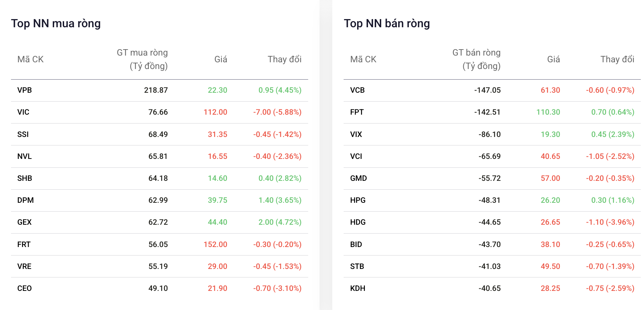The height and width of the screenshot is (310, 644).
Task: Click GMD price 57.00
Action: [x=550, y=178]
